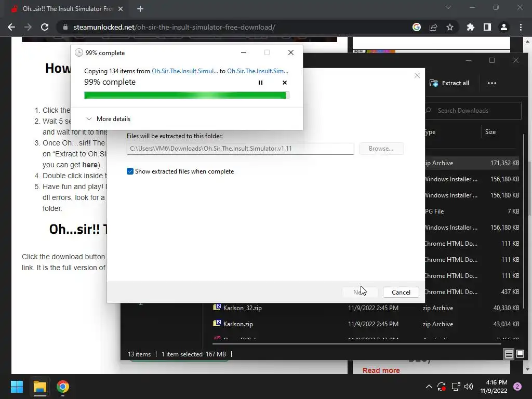Image resolution: width=532 pixels, height=399 pixels.
Task: Show hidden system tray icons
Action: tap(429, 387)
